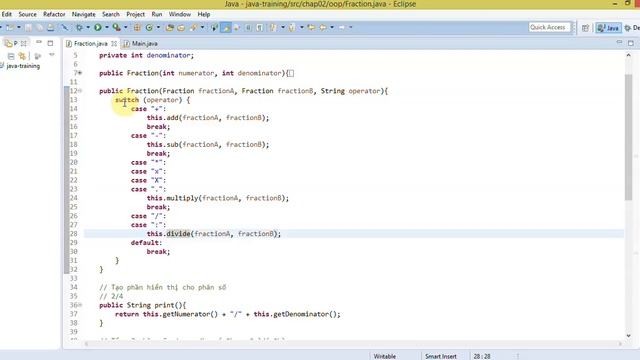Toggle Smart Insert mode in status bar
The height and width of the screenshot is (360, 640).
pos(440,356)
